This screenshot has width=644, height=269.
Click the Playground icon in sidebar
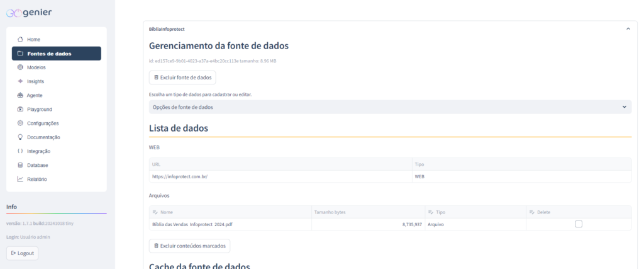pos(20,109)
